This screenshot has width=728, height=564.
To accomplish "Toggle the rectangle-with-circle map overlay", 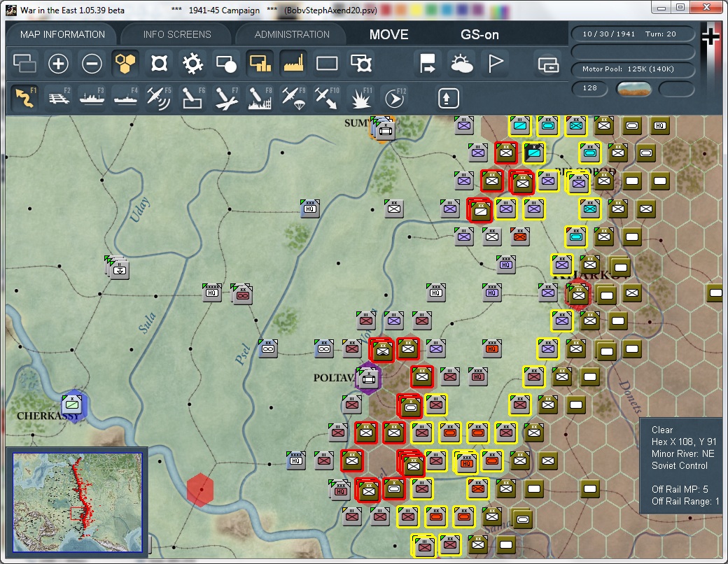I will coord(226,63).
